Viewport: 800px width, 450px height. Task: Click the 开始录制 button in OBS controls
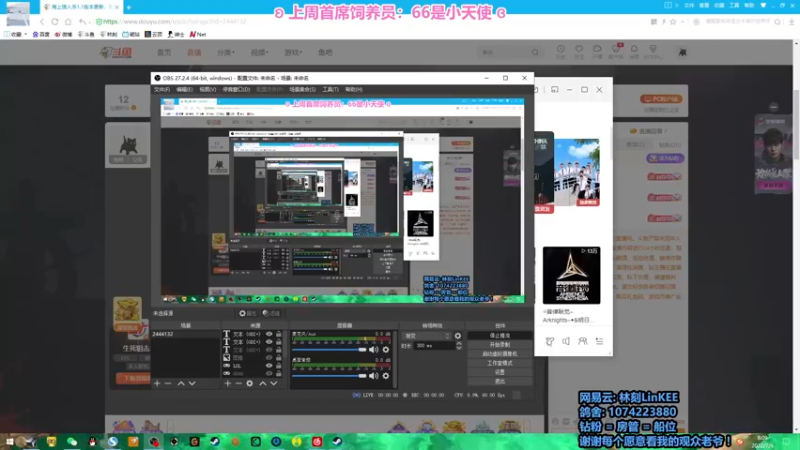(x=499, y=345)
